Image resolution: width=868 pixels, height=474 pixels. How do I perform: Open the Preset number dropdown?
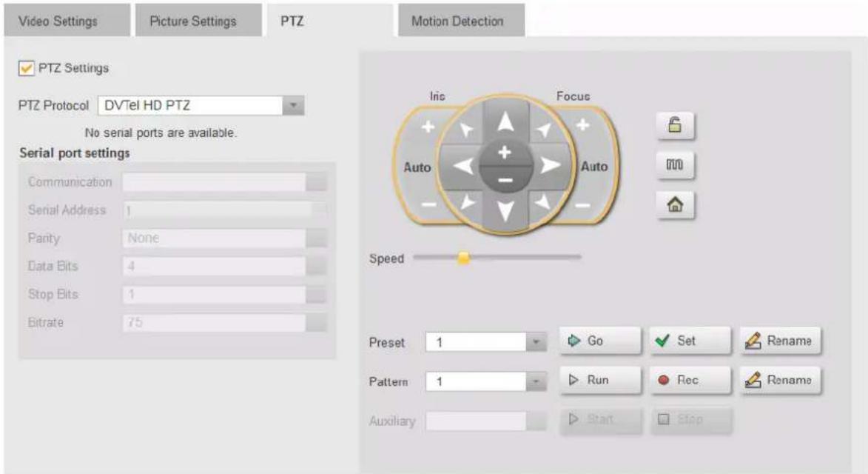pyautogui.click(x=535, y=342)
